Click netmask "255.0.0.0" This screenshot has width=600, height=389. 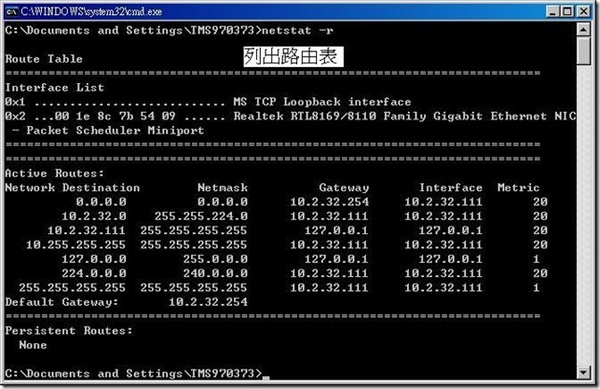215,259
